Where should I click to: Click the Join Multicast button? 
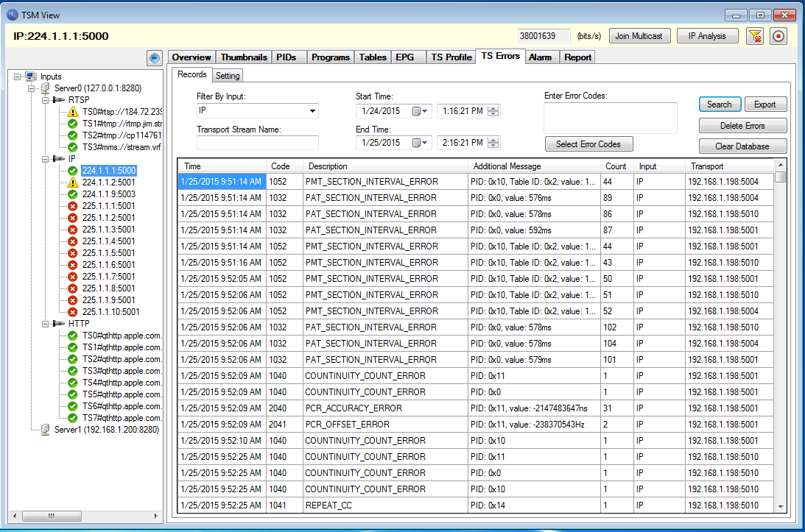(x=639, y=36)
